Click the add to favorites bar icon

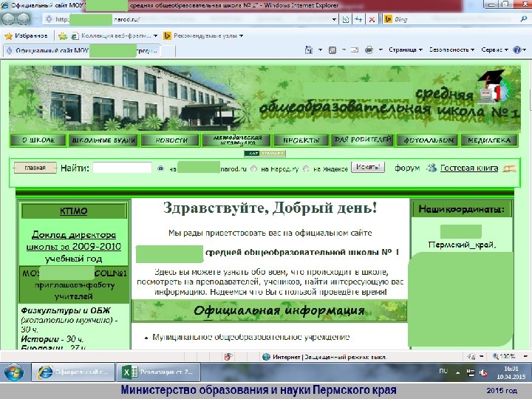[63, 35]
